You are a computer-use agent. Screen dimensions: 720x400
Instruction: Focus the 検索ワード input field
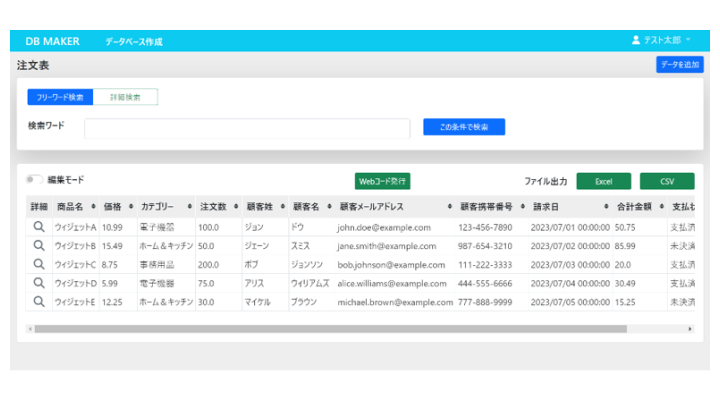(x=247, y=128)
